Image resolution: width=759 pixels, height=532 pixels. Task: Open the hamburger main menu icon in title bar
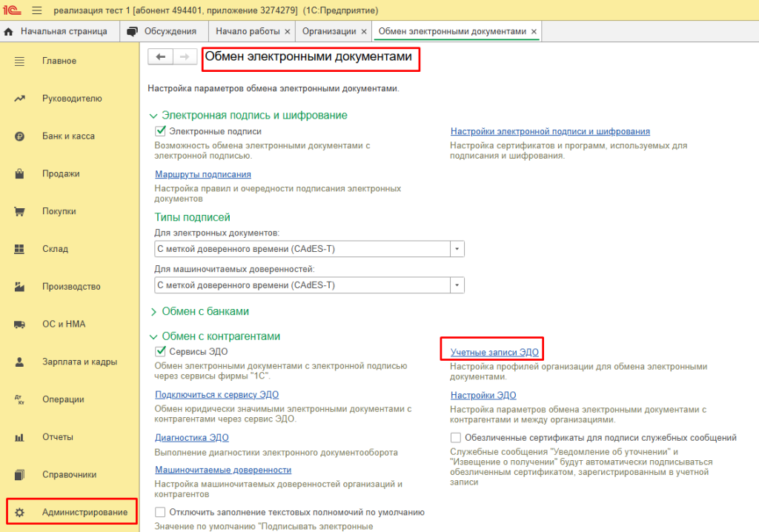[x=37, y=10]
